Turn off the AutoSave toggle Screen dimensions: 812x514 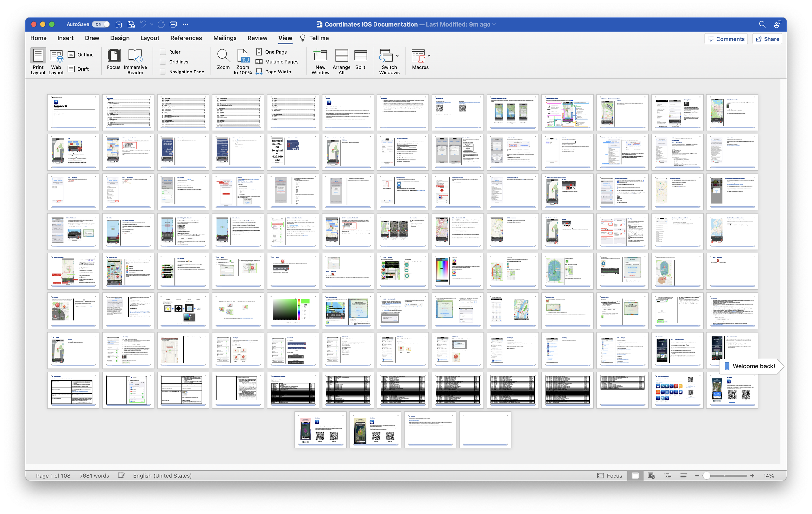click(x=101, y=24)
